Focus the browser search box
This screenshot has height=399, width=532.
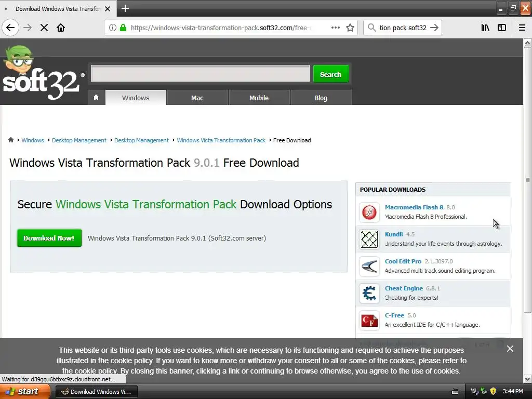pyautogui.click(x=403, y=28)
